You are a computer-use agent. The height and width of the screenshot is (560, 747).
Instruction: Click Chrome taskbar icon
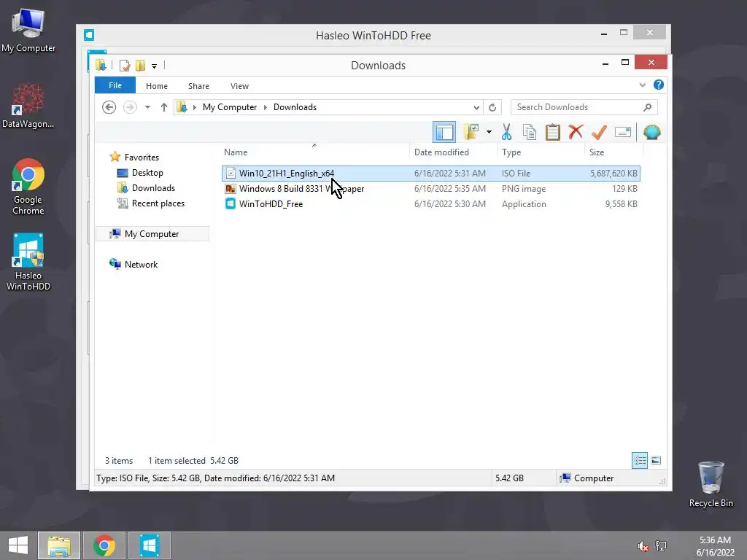(104, 545)
